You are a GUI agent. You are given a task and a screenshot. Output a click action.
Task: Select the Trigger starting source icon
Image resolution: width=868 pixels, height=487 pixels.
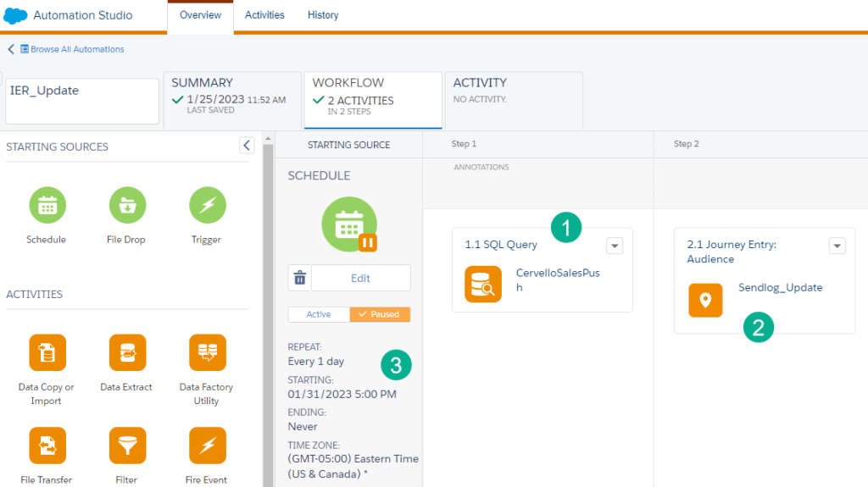tap(206, 205)
